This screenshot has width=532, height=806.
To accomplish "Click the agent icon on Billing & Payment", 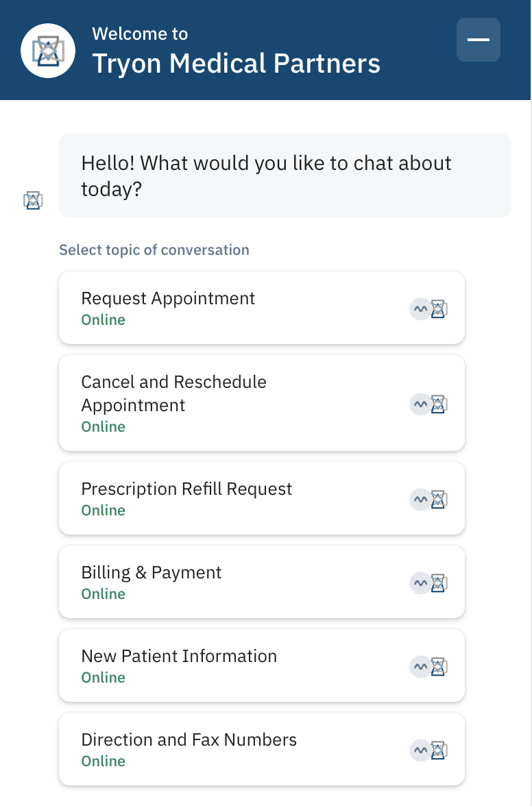I will 438,583.
